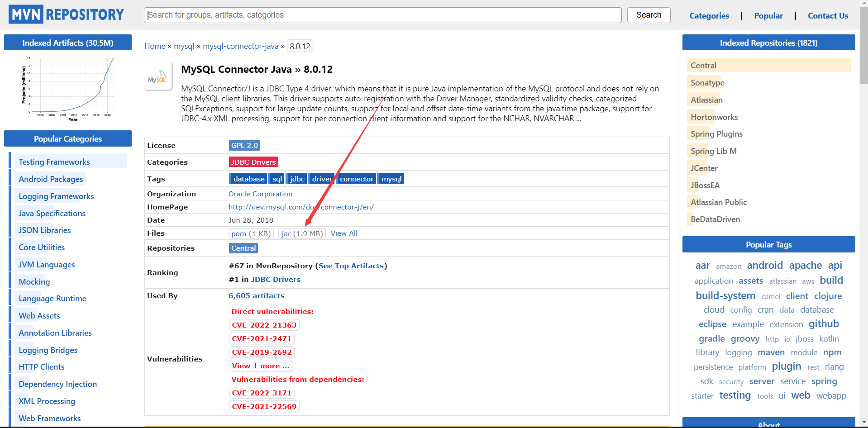
Task: Open JDBC Drivers ranking link
Action: (276, 280)
